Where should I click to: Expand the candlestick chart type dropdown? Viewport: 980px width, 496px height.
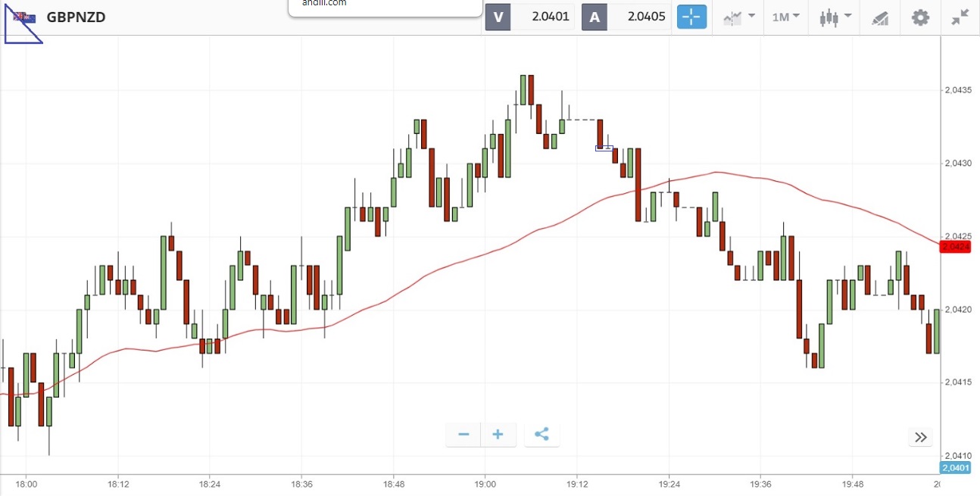point(835,17)
